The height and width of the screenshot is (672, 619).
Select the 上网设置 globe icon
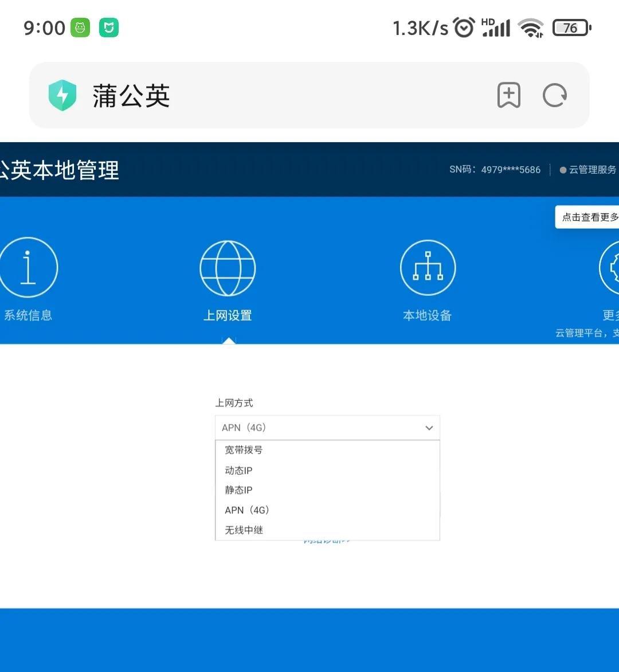coord(228,268)
